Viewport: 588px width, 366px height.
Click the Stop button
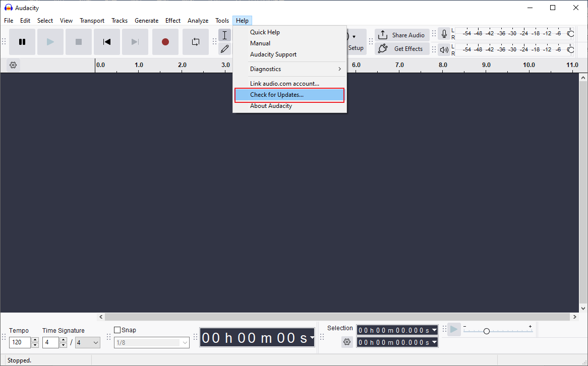78,42
